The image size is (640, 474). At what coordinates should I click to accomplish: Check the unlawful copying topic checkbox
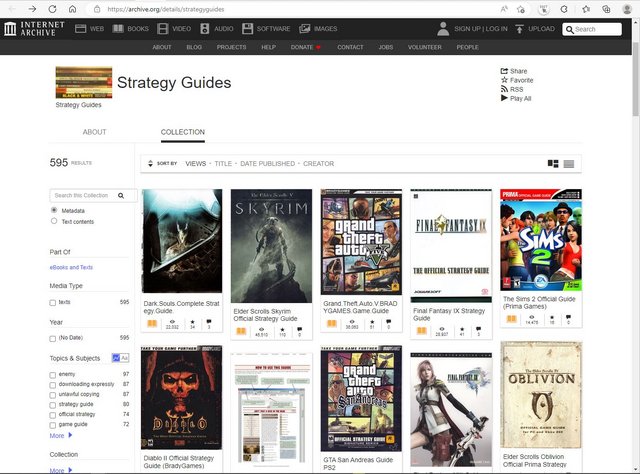[x=53, y=395]
